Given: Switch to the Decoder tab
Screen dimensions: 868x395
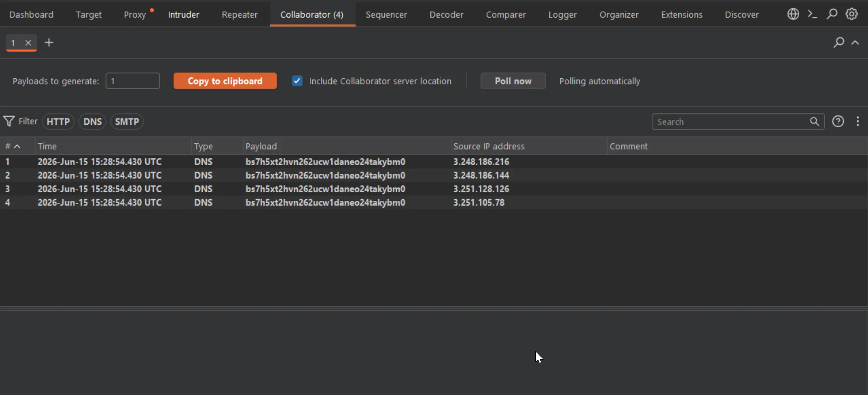Looking at the screenshot, I should pyautogui.click(x=446, y=14).
